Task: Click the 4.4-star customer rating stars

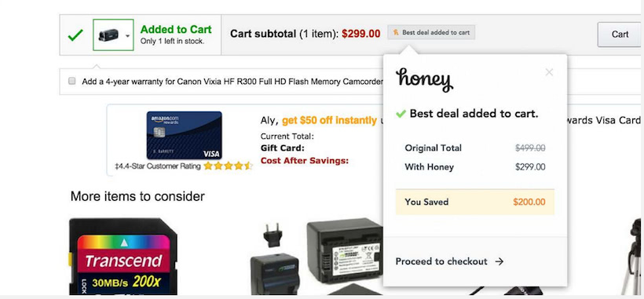Action: [x=228, y=166]
